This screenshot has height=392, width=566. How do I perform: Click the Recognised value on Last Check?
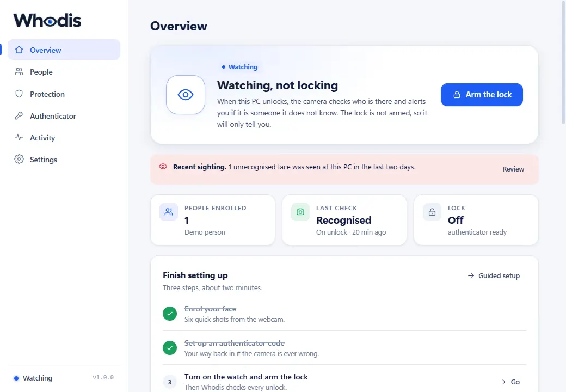(343, 220)
